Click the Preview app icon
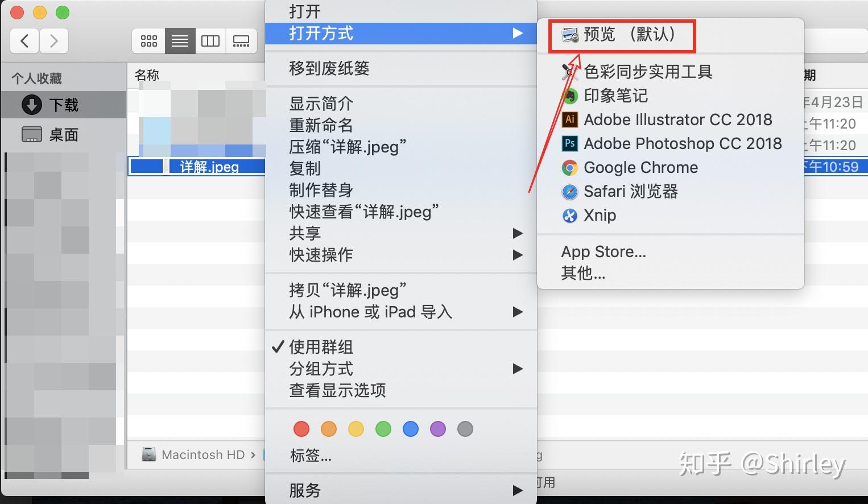868x504 pixels. click(x=570, y=35)
